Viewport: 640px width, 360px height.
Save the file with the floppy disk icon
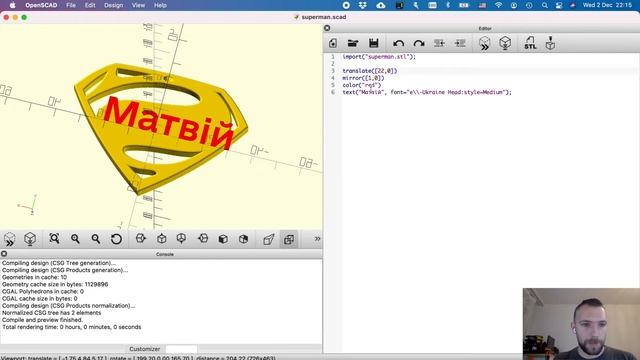[373, 43]
